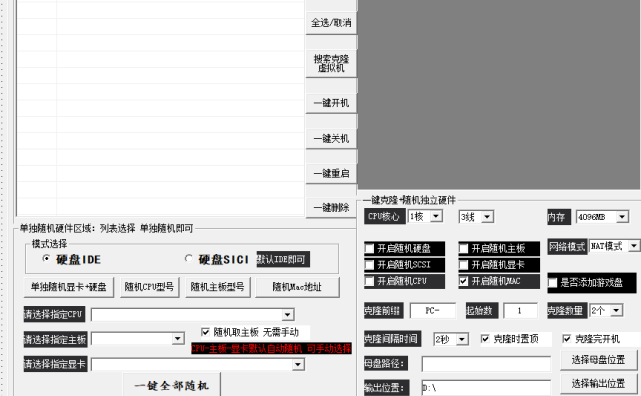Open the 3线 threads dropdown
641x396 pixels.
pos(487,217)
